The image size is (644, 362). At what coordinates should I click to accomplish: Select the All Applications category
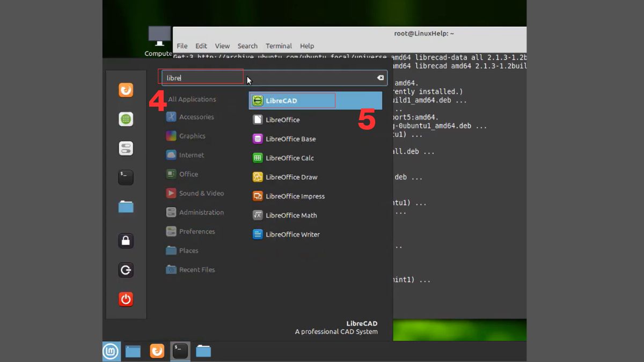pyautogui.click(x=192, y=99)
